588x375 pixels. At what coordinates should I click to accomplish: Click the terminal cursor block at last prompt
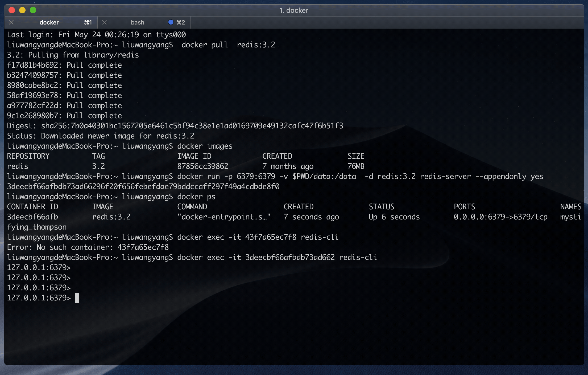pos(77,298)
